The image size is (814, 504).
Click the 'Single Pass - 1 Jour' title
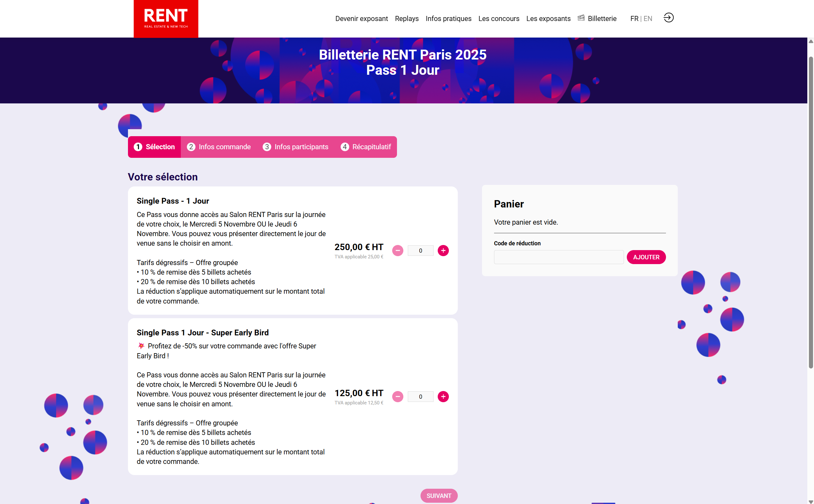coord(173,201)
